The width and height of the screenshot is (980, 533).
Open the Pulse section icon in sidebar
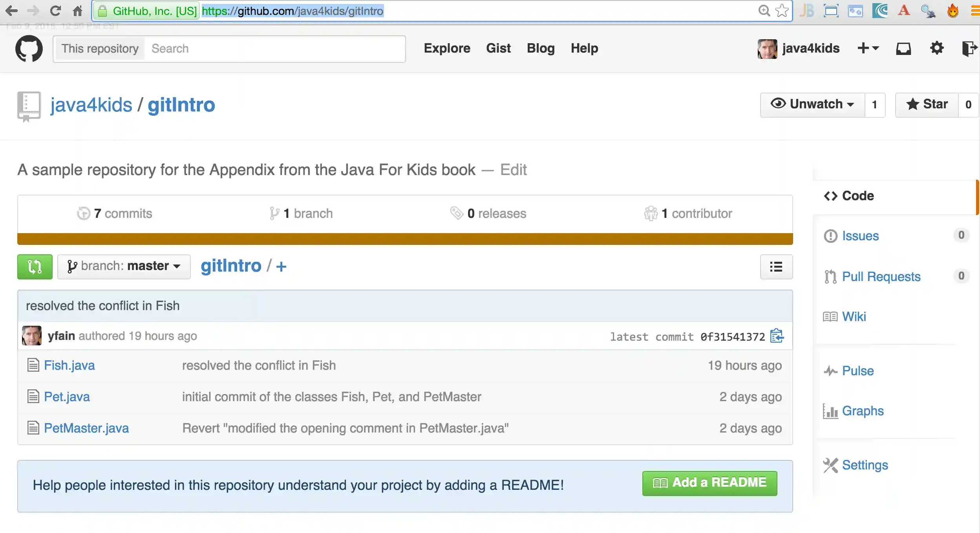830,371
